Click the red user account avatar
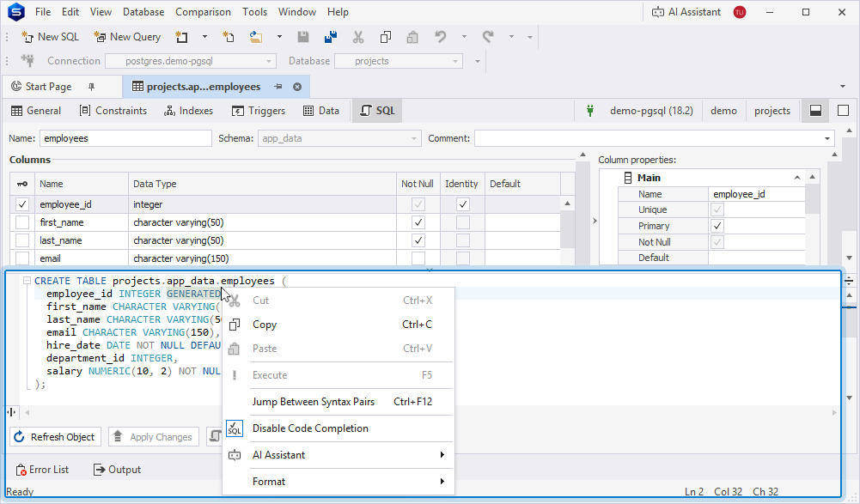The width and height of the screenshot is (860, 504). pos(740,12)
